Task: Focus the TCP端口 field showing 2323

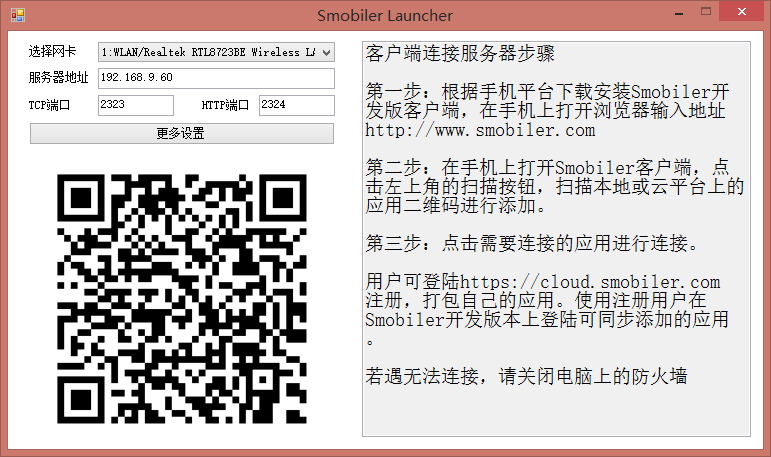Action: click(136, 105)
